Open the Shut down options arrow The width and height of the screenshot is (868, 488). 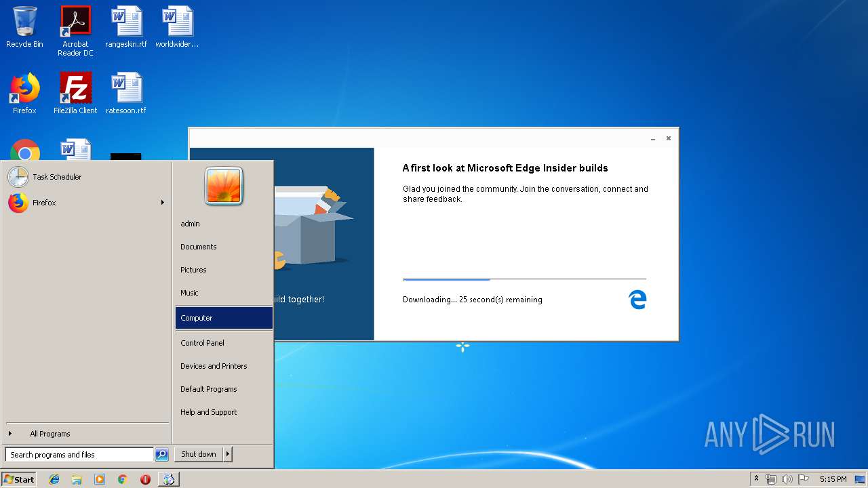[x=228, y=454]
